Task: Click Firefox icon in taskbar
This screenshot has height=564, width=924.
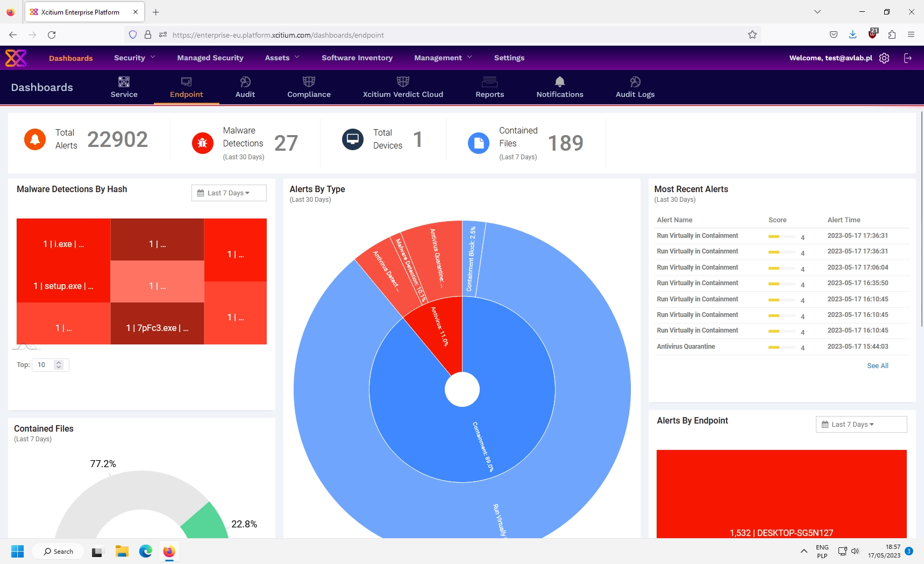Action: tap(169, 552)
